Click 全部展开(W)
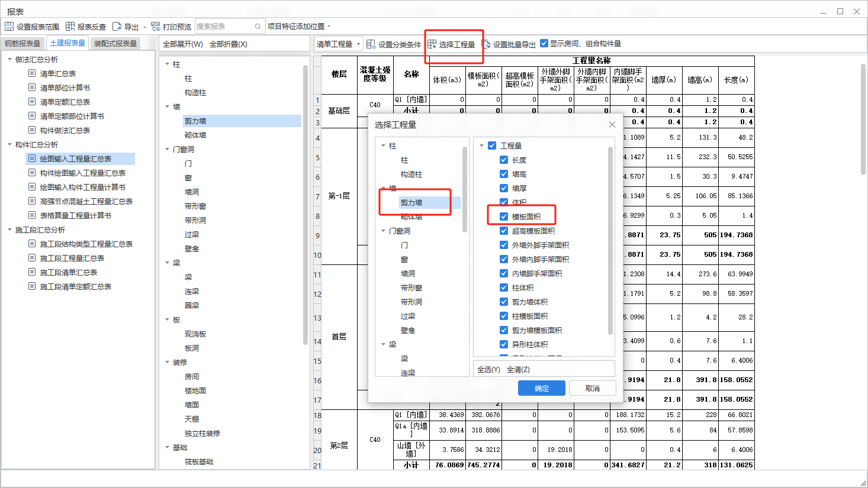Screen dimensions: 868x488 (x=183, y=44)
